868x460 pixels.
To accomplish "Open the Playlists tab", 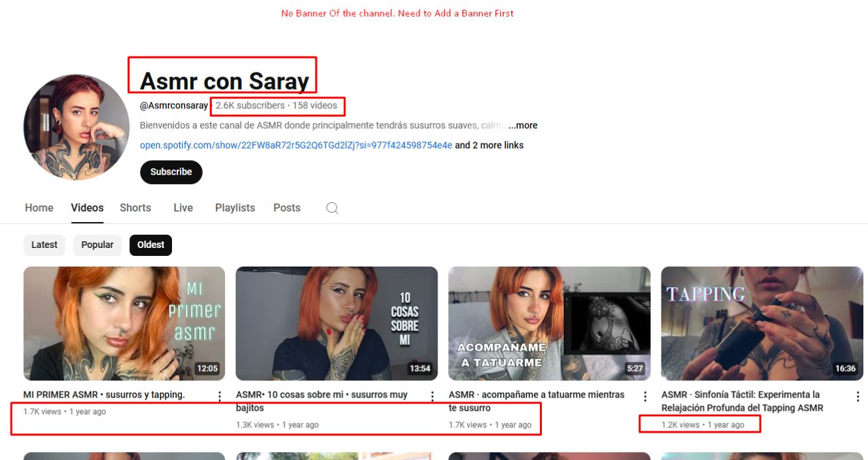I will 235,208.
